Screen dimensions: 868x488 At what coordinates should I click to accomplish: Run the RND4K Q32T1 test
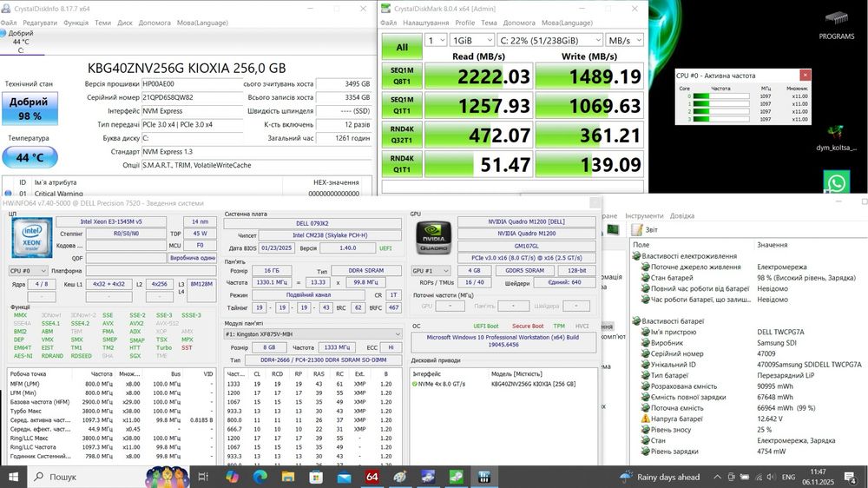pyautogui.click(x=402, y=135)
